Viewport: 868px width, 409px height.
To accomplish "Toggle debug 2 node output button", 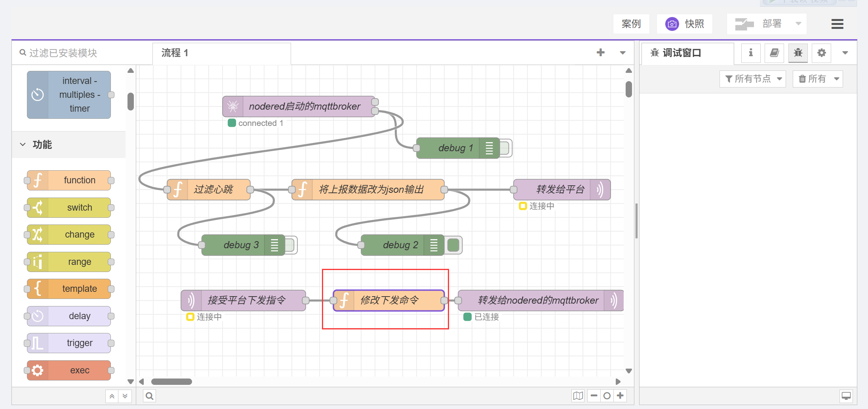I will click(454, 245).
